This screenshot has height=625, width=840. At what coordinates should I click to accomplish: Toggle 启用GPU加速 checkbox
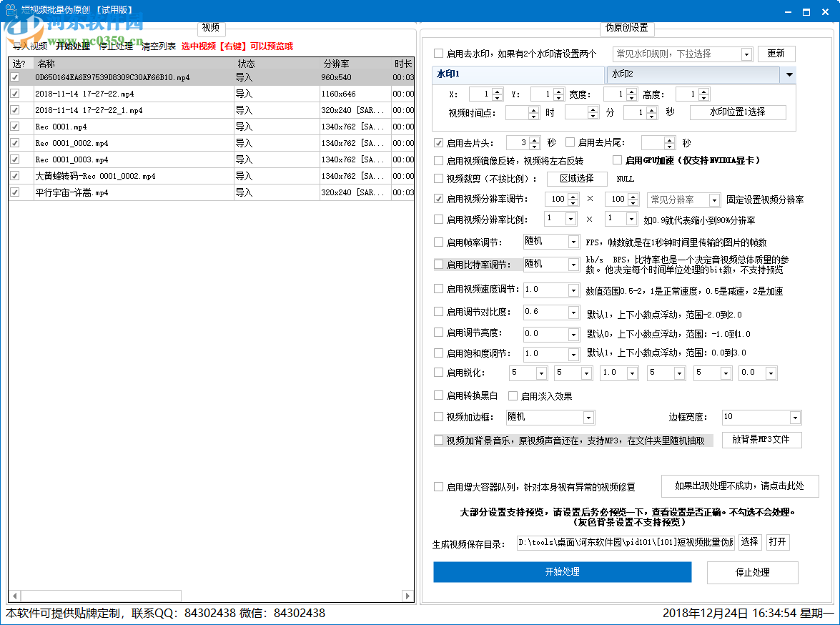point(618,160)
